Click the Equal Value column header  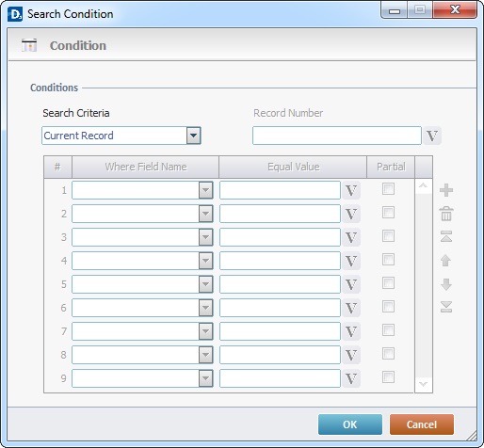[293, 167]
